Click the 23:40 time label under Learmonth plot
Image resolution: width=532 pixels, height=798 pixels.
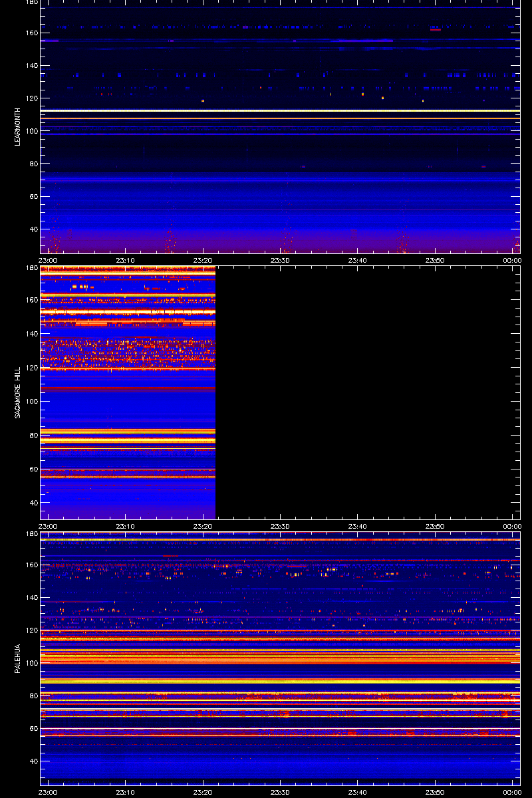357,261
